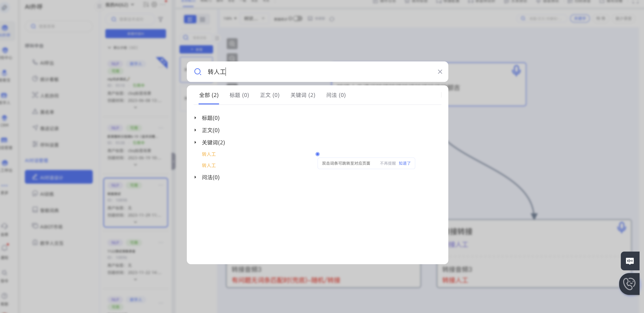
Task: Click the grey grid-view button in background
Action: [203, 19]
